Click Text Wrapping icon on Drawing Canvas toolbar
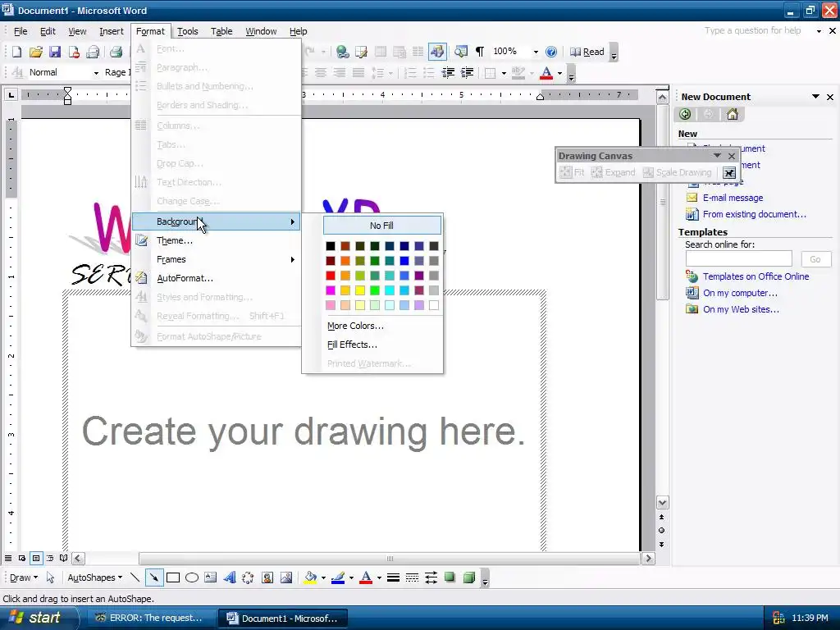Image resolution: width=840 pixels, height=630 pixels. (728, 172)
